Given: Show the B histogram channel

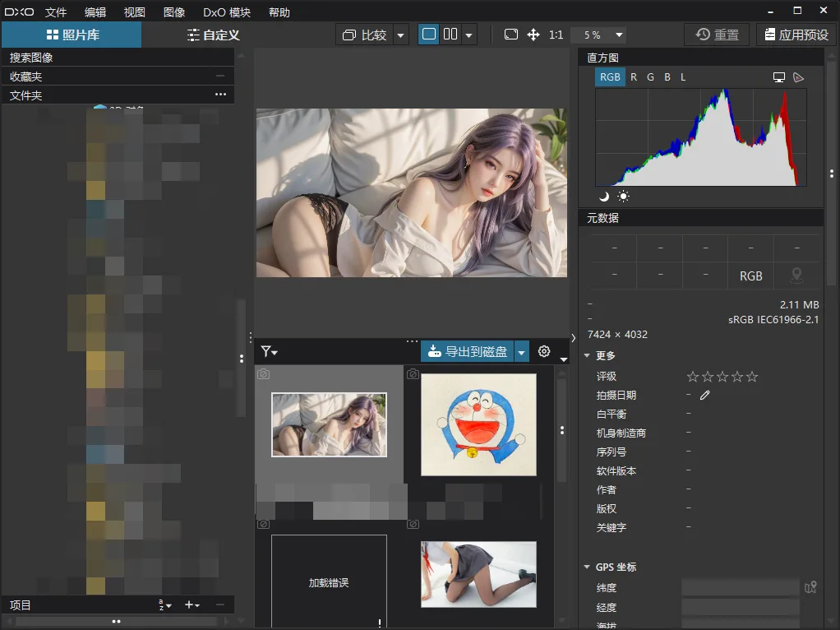Looking at the screenshot, I should [x=667, y=77].
